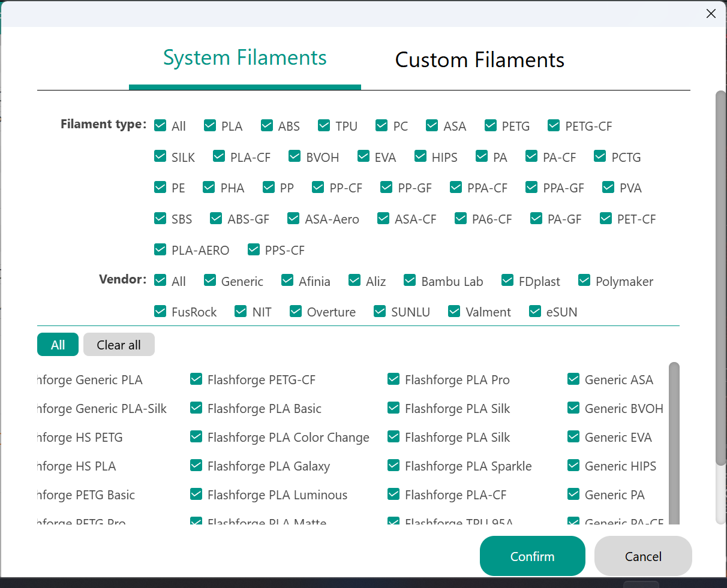The image size is (727, 588).
Task: Click the green All button above the list
Action: pos(58,345)
